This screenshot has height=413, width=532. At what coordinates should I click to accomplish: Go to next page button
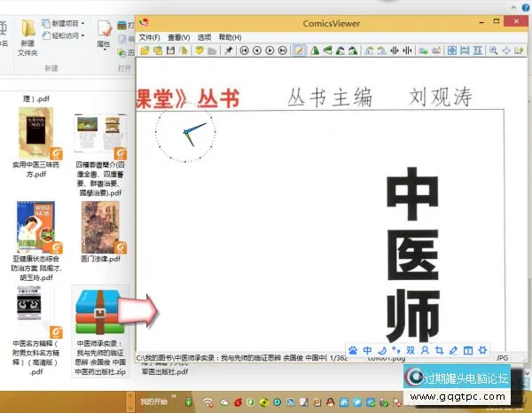(270, 51)
